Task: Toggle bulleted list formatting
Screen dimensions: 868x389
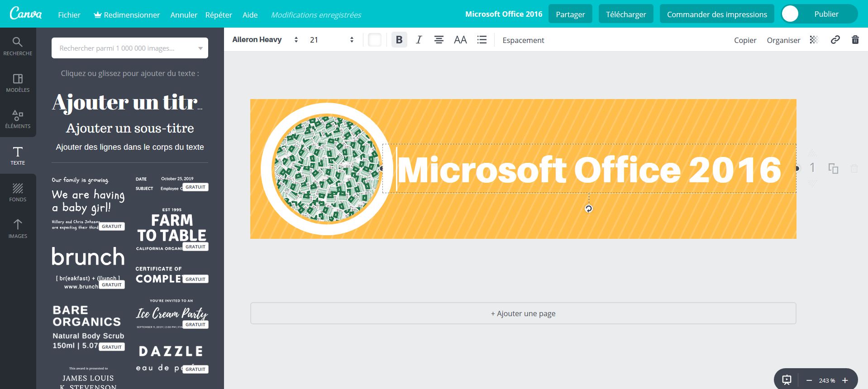Action: point(482,40)
